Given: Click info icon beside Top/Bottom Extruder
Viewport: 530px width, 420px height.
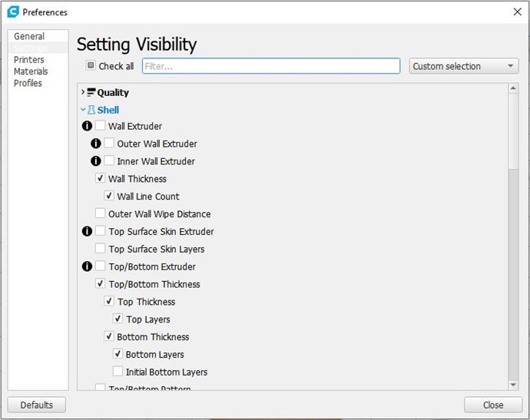Looking at the screenshot, I should click(x=87, y=266).
